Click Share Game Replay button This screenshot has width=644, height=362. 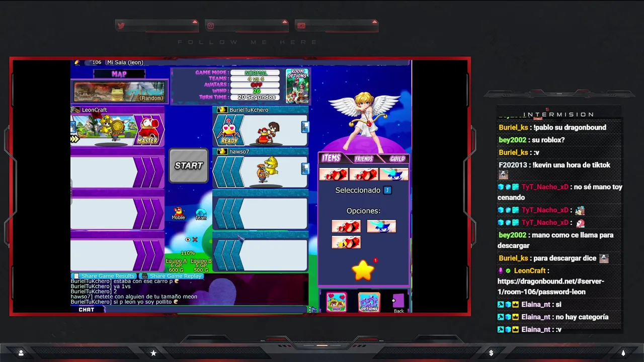pyautogui.click(x=172, y=276)
